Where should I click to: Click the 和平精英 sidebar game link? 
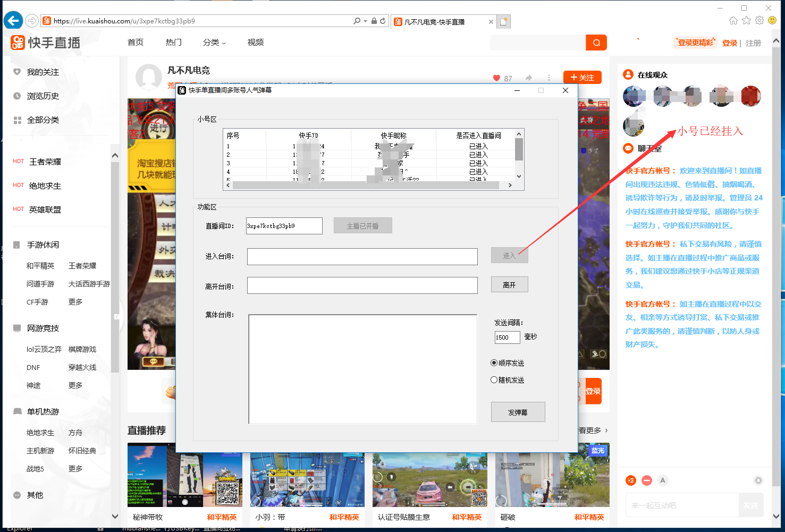[40, 266]
